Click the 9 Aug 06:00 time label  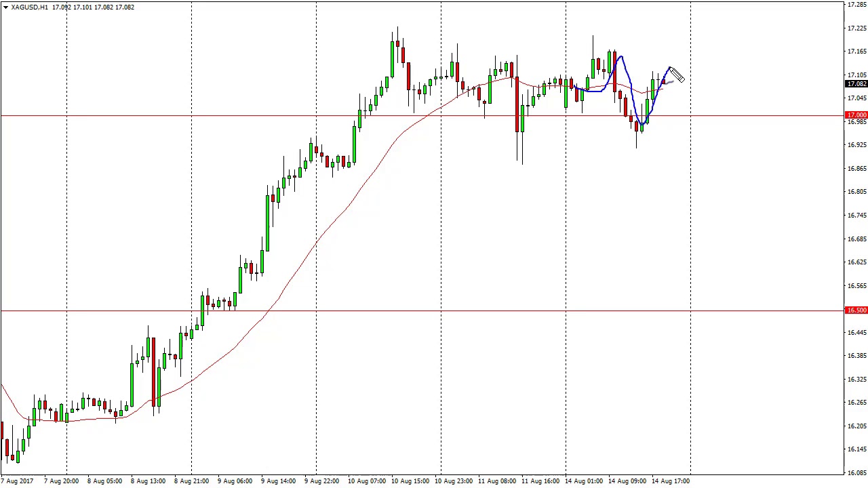(x=235, y=482)
